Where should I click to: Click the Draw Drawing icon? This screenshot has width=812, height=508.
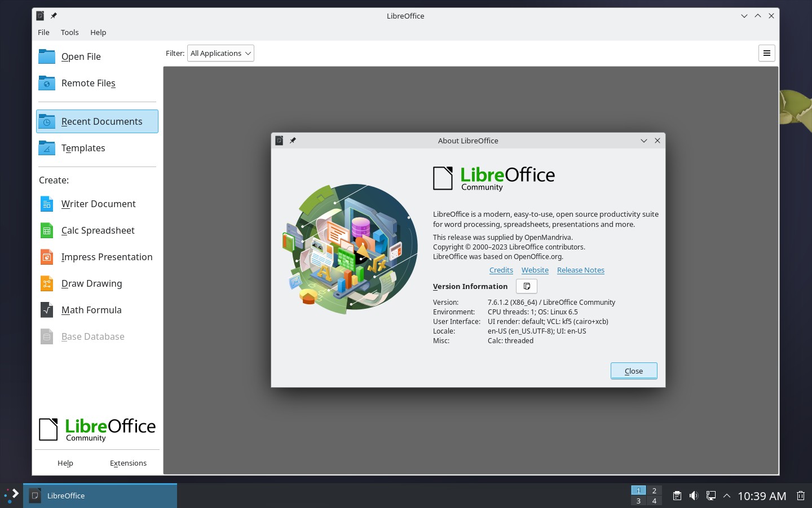47,283
